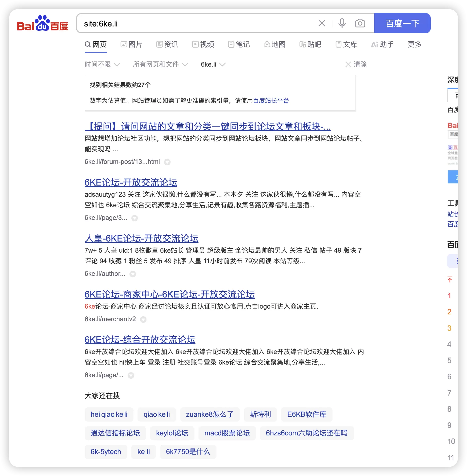Expand the 6ke.li site filter dropdown
467x476 pixels.
click(x=213, y=65)
